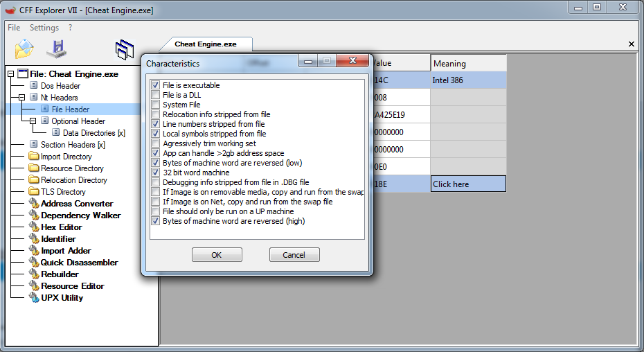Click the cascading windows toolbar icon

point(125,50)
